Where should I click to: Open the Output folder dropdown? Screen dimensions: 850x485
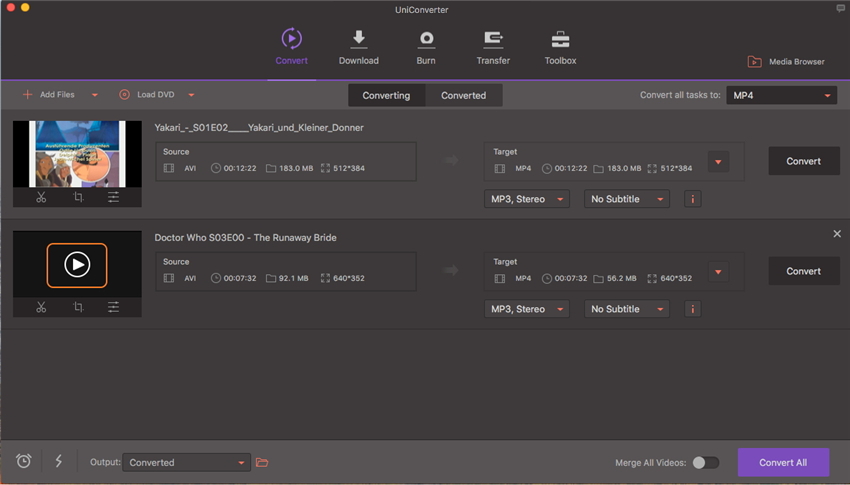tap(186, 462)
